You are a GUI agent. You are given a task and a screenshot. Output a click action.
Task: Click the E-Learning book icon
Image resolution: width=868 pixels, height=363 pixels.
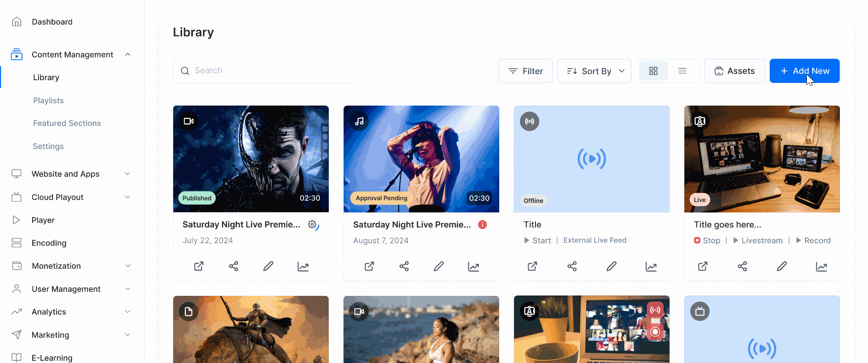click(x=17, y=358)
